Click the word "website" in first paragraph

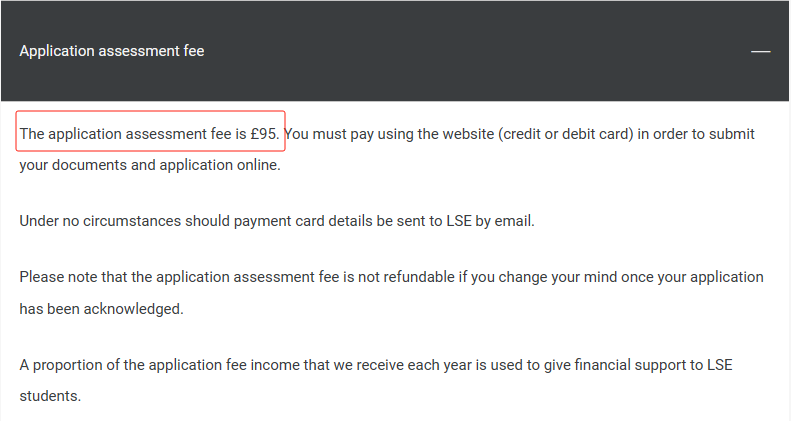click(x=468, y=134)
